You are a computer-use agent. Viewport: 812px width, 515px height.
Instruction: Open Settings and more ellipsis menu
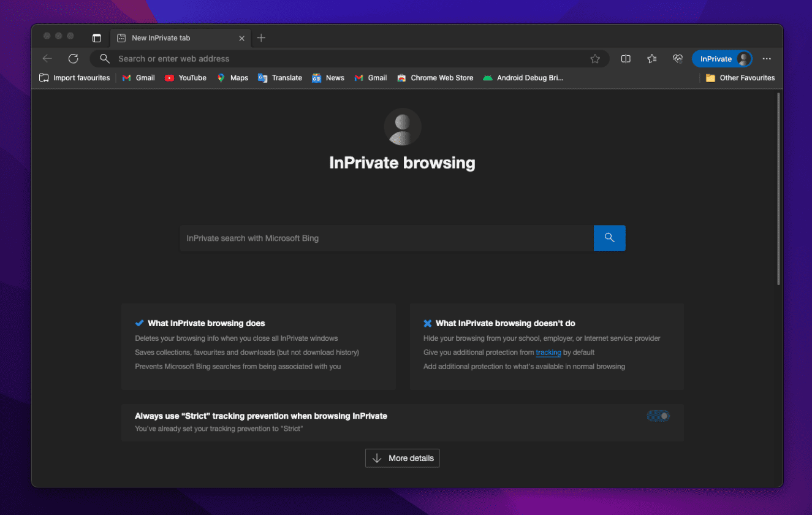point(767,59)
